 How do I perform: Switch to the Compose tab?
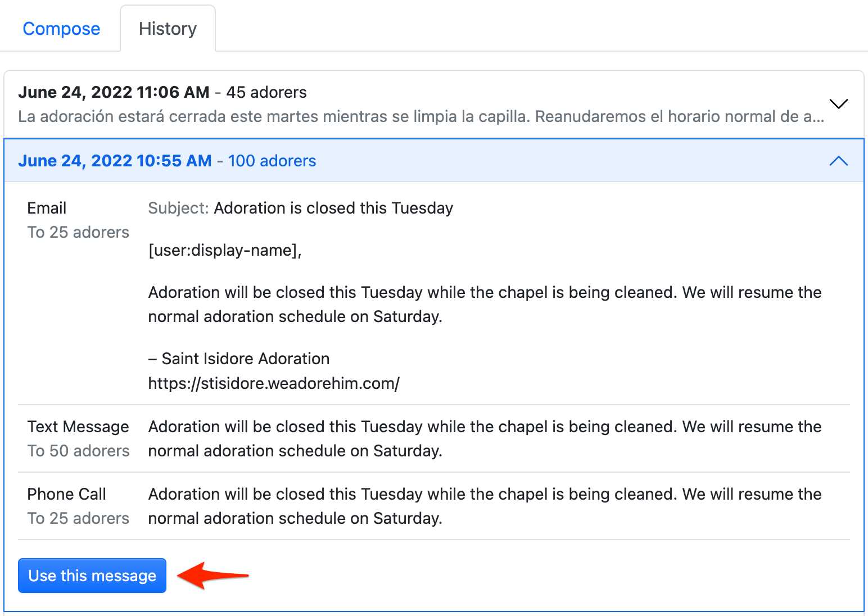tap(61, 29)
